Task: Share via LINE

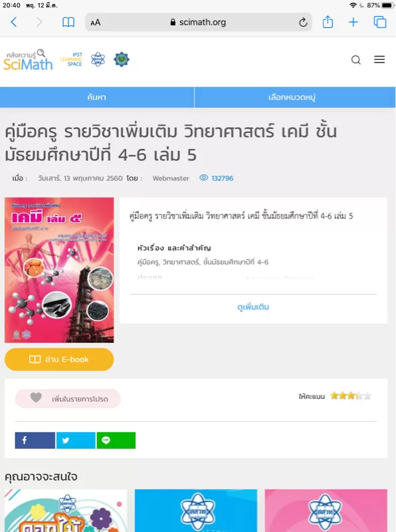Action: point(116,440)
